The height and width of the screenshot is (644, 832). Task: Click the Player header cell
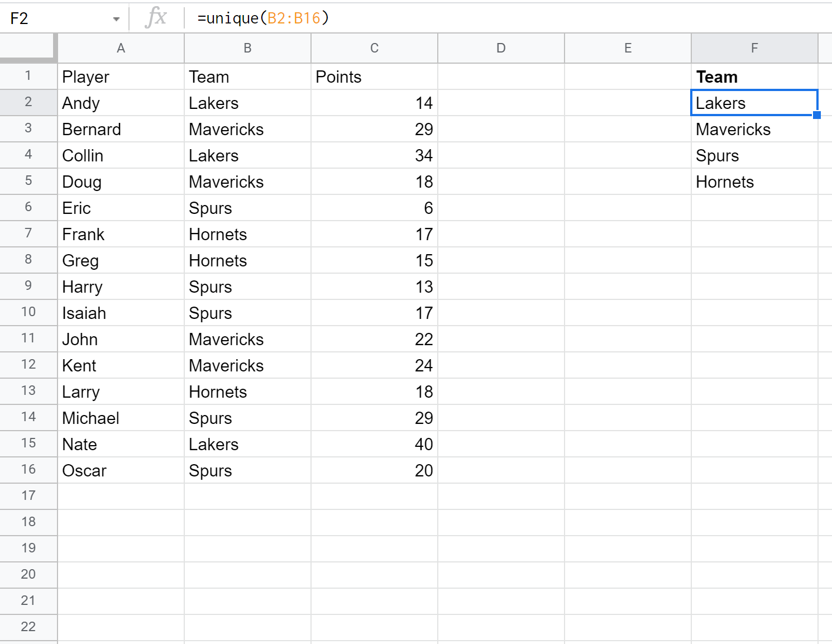[x=121, y=77]
